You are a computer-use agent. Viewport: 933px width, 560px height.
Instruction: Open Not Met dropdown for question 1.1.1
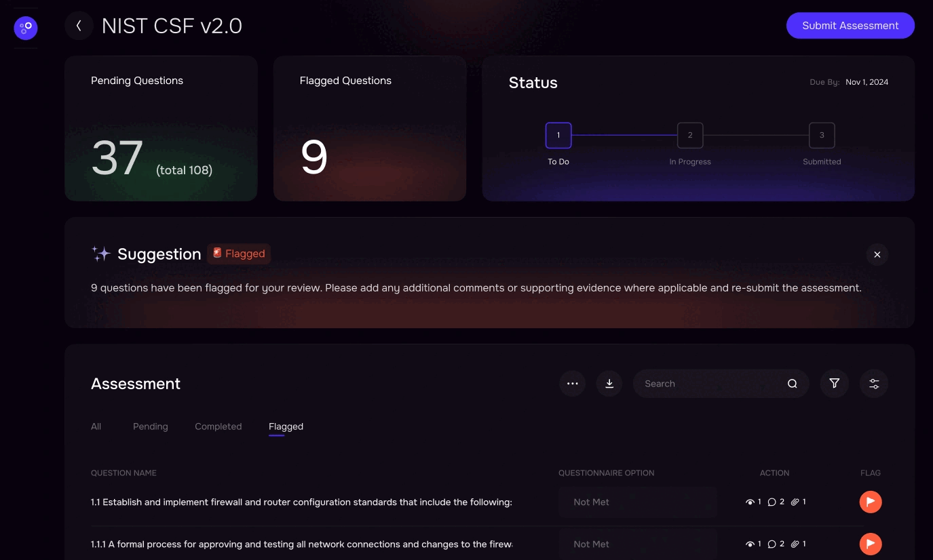click(638, 544)
